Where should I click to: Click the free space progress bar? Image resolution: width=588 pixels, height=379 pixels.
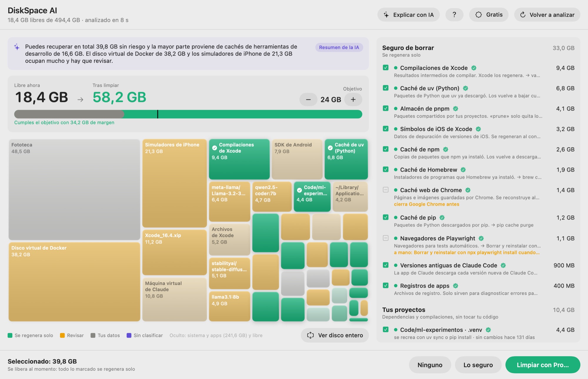[x=188, y=114]
